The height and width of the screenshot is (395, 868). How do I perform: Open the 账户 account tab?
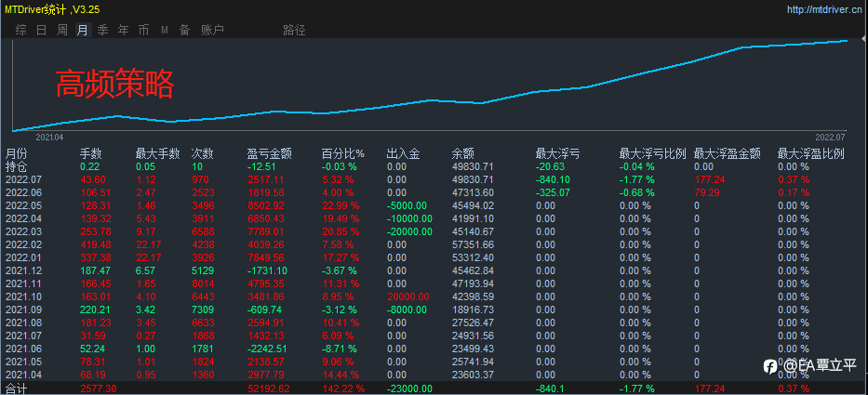(212, 30)
